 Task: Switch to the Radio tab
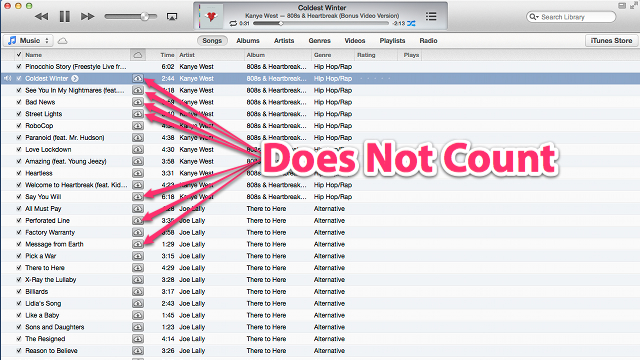tap(428, 41)
